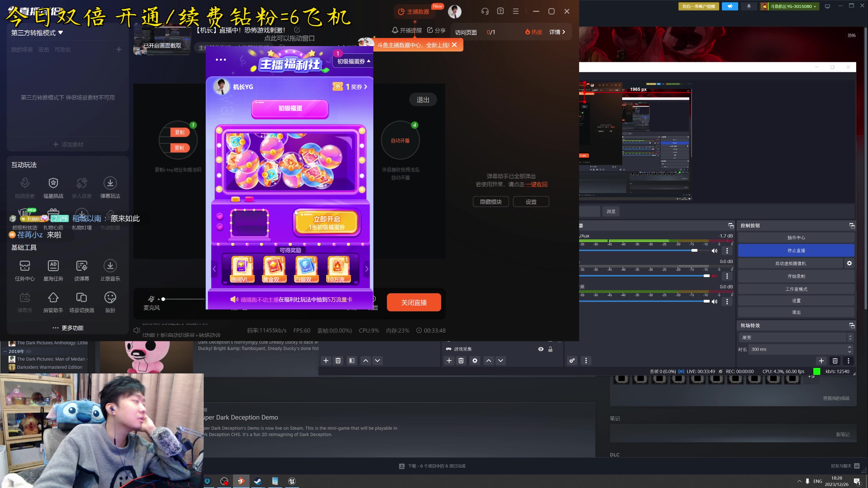Lock the 游戏采集 source
The image size is (868, 488).
550,349
